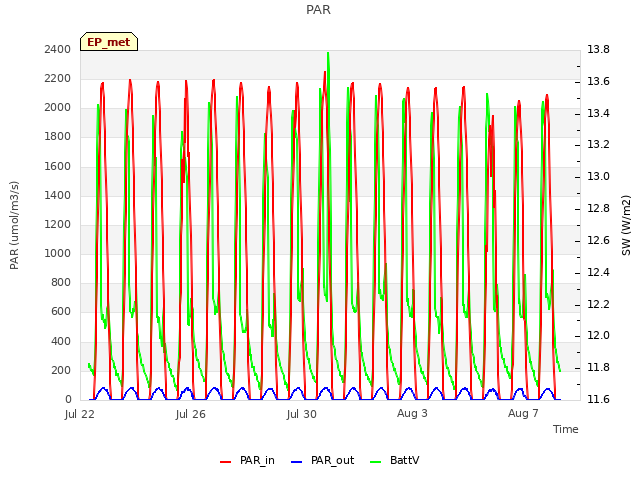Click the blue PAR_out legend swatch

coord(296,462)
